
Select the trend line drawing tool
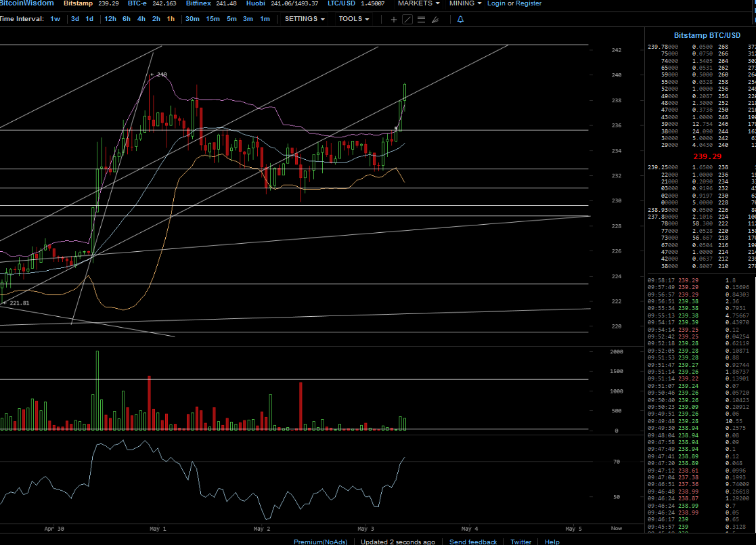[407, 20]
